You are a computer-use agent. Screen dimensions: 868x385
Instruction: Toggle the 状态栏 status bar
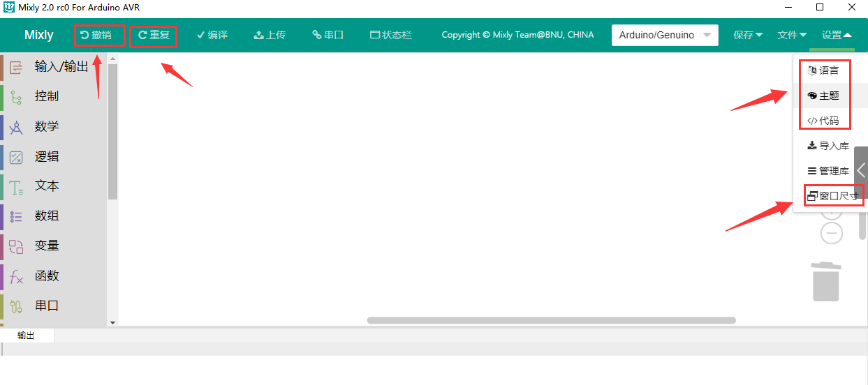(x=391, y=35)
